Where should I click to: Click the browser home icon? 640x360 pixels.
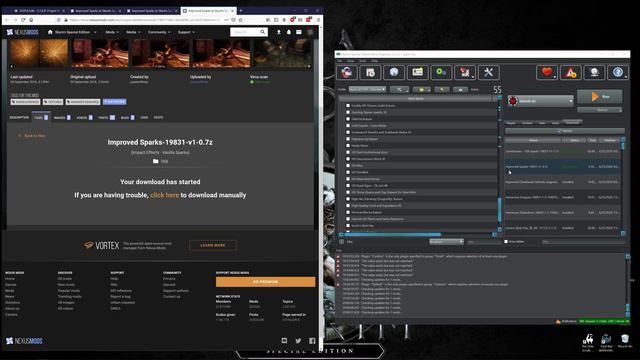click(x=31, y=20)
